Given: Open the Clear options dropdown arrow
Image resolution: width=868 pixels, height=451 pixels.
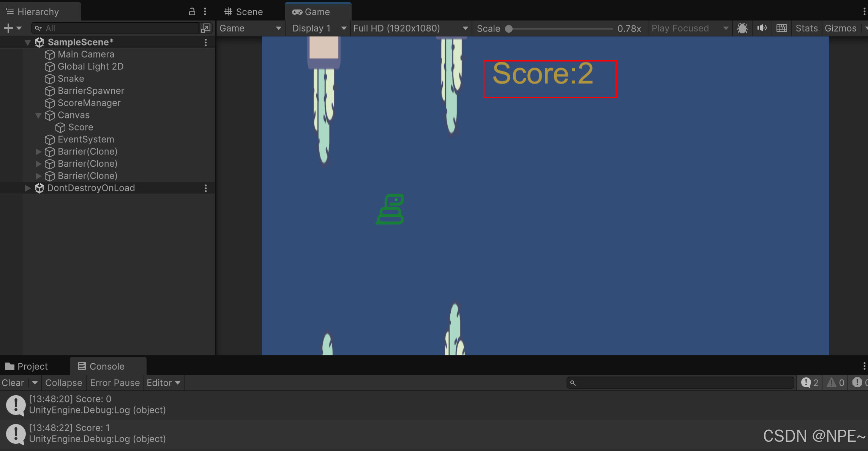Looking at the screenshot, I should (x=35, y=383).
